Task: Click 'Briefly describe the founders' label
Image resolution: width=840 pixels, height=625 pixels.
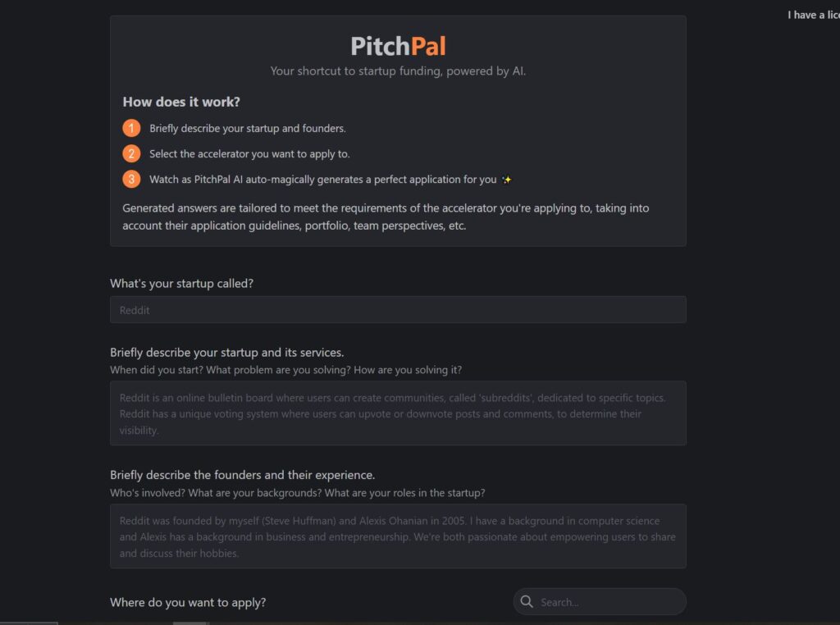Action: coord(242,475)
